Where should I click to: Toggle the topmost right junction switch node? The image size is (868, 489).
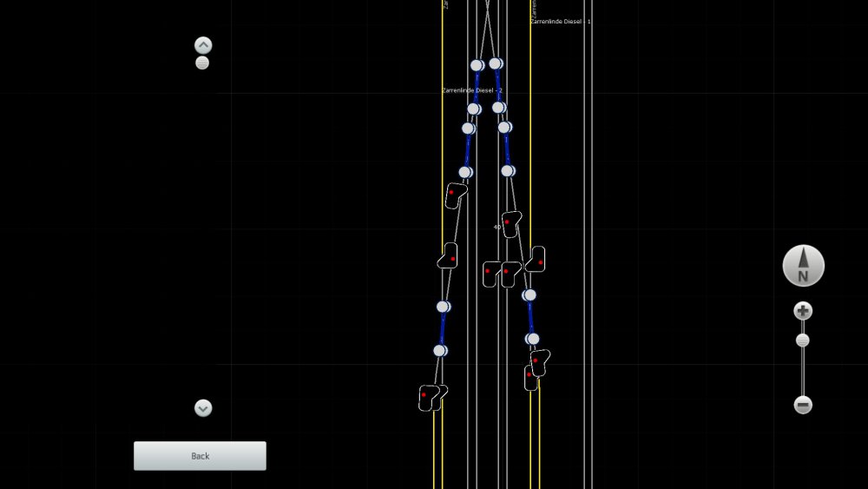496,63
